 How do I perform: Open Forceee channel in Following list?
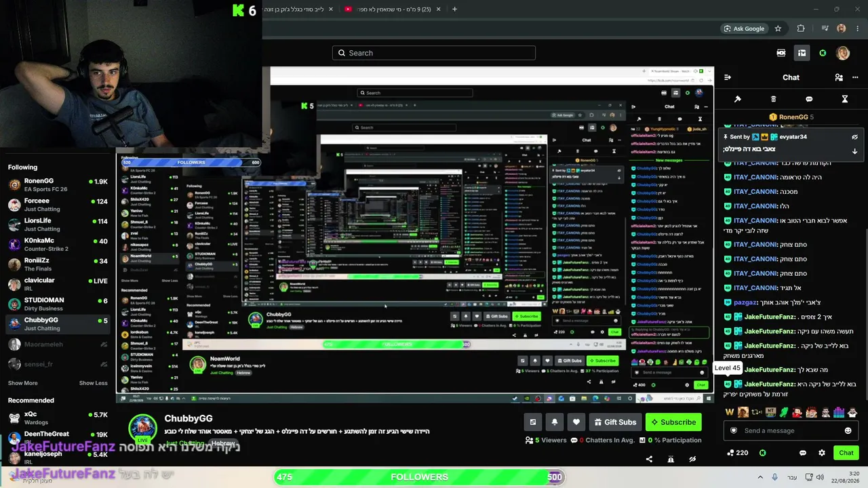(x=58, y=205)
